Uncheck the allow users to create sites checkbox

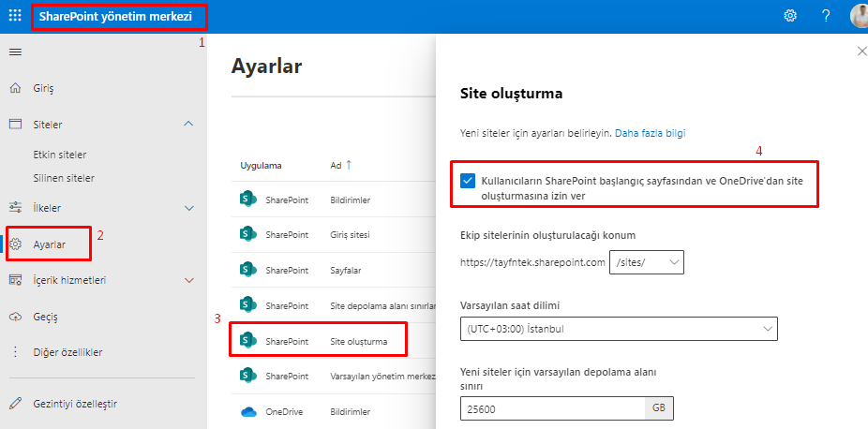[469, 181]
